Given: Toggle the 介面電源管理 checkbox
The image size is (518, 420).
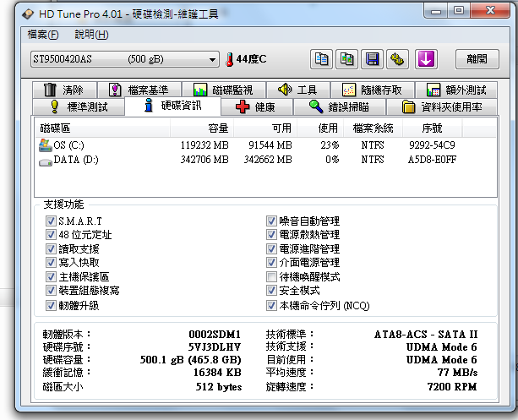Looking at the screenshot, I should (x=271, y=263).
